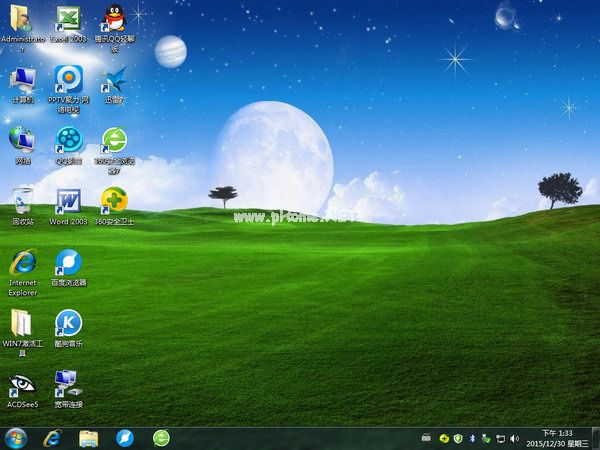
Task: Open the Bluetooth tray icon
Action: tap(472, 439)
